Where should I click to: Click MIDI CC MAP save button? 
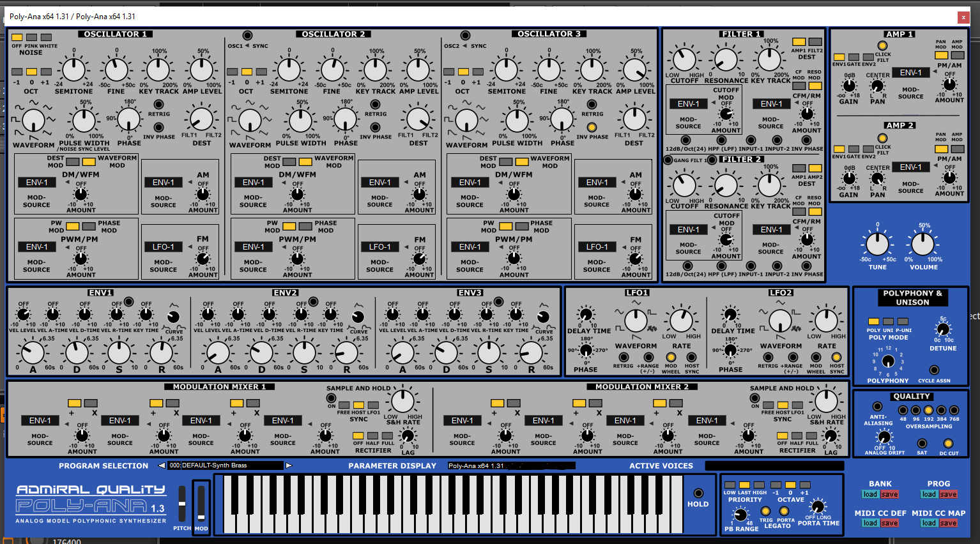[x=949, y=523]
